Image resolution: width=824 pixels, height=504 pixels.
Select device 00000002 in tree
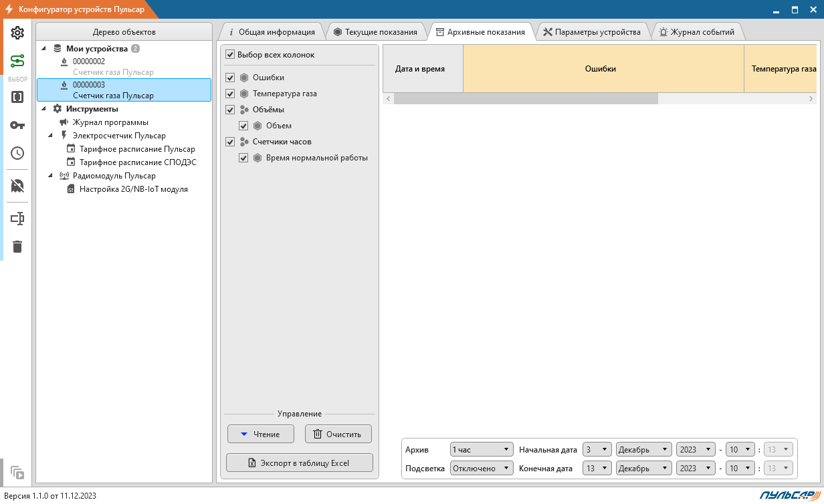pos(124,67)
